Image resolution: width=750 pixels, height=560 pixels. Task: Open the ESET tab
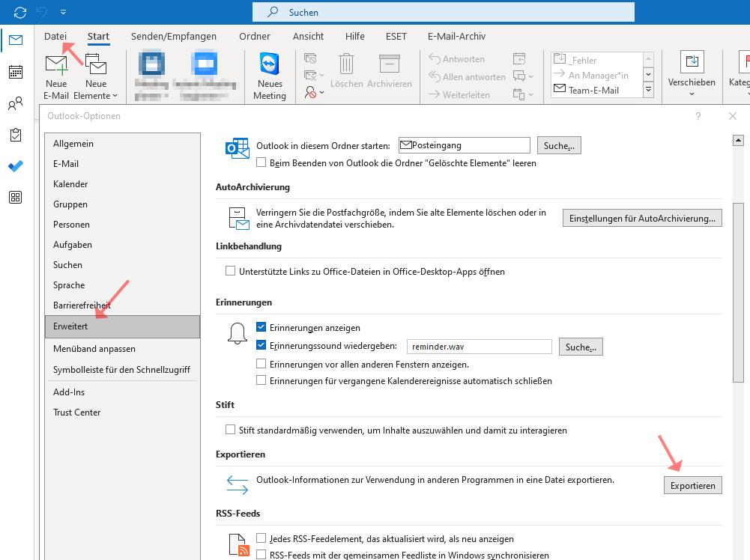396,37
